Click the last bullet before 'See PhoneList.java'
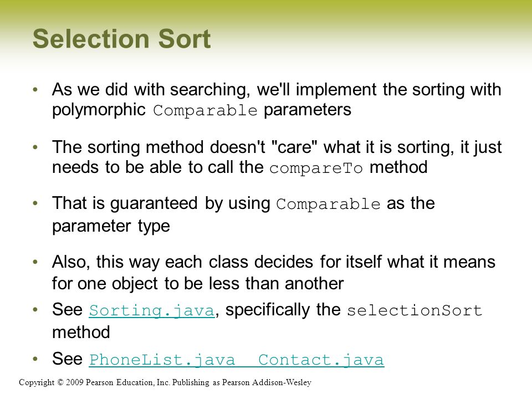This screenshot has width=532, height=399. (x=35, y=359)
